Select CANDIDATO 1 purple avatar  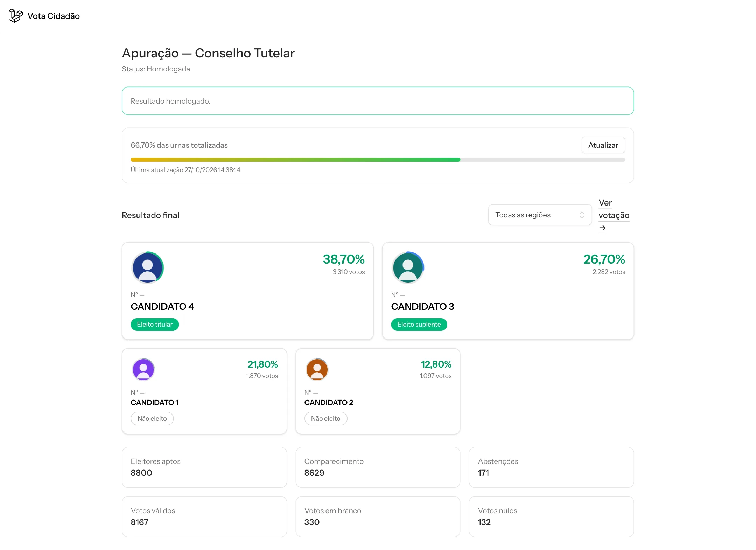(143, 369)
